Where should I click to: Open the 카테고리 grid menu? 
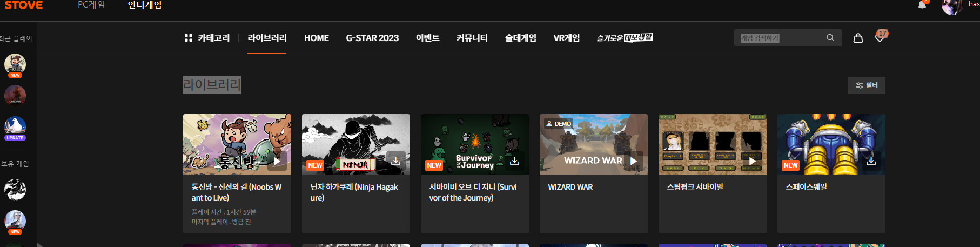click(x=207, y=38)
